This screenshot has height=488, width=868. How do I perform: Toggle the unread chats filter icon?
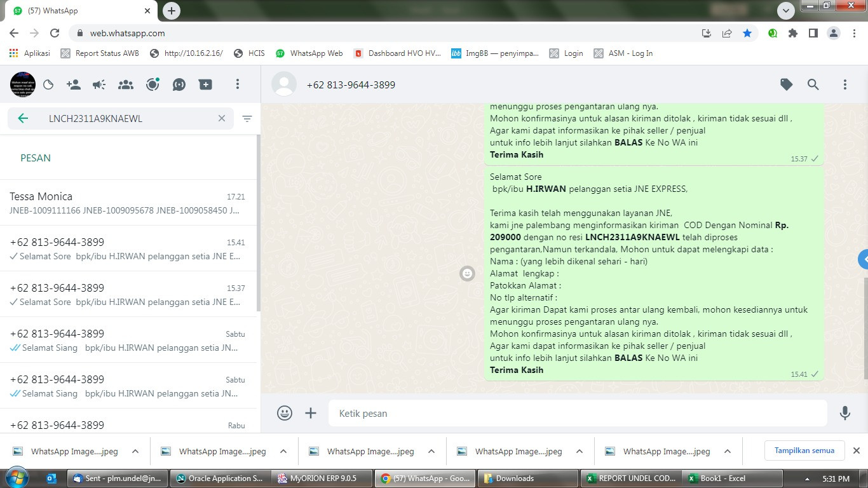tap(247, 118)
